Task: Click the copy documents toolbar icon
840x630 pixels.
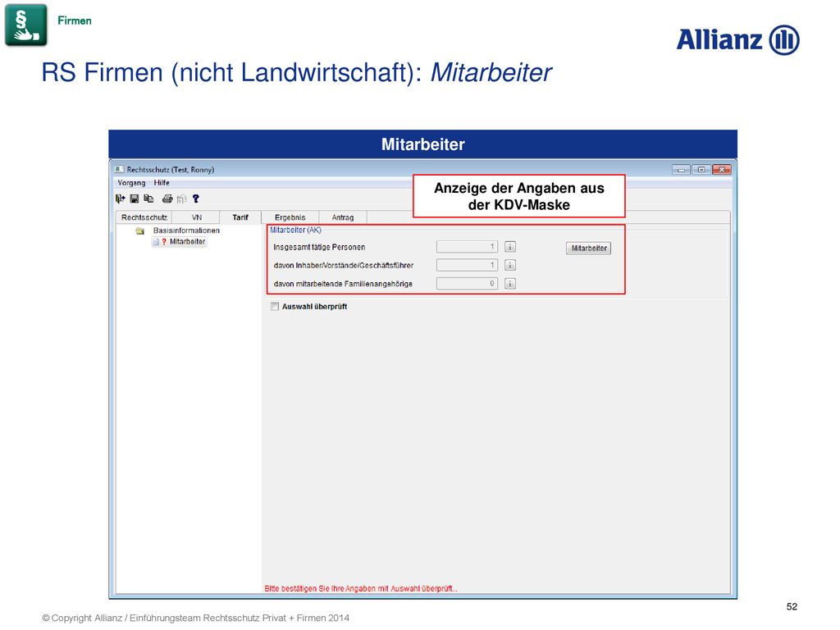Action: 149,199
